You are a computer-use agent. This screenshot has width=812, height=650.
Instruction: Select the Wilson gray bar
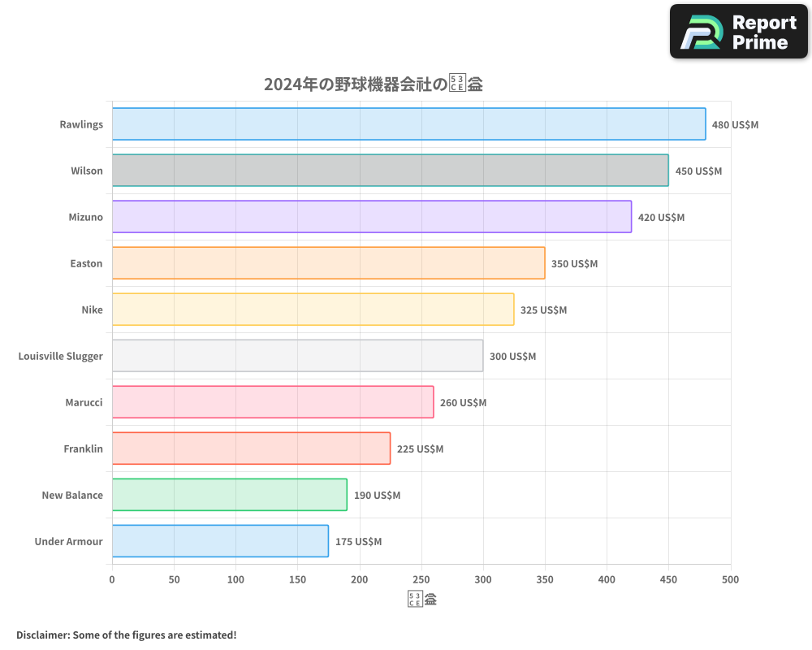[390, 171]
